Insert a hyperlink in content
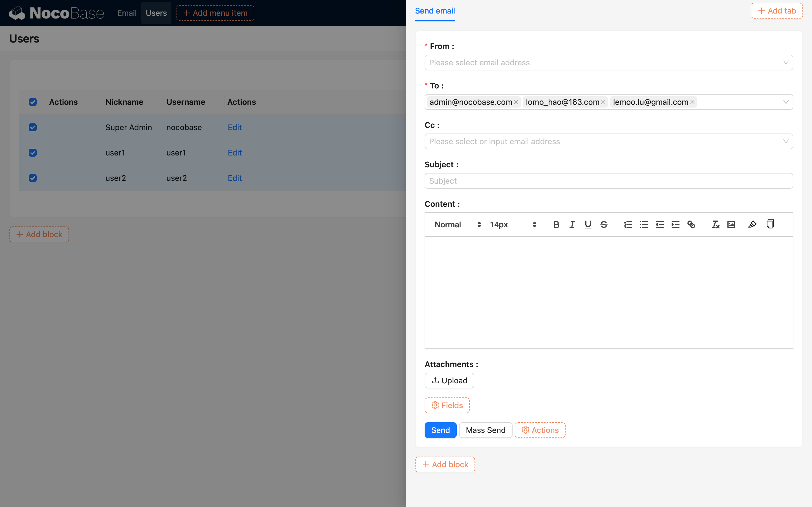The image size is (812, 507). (x=691, y=224)
